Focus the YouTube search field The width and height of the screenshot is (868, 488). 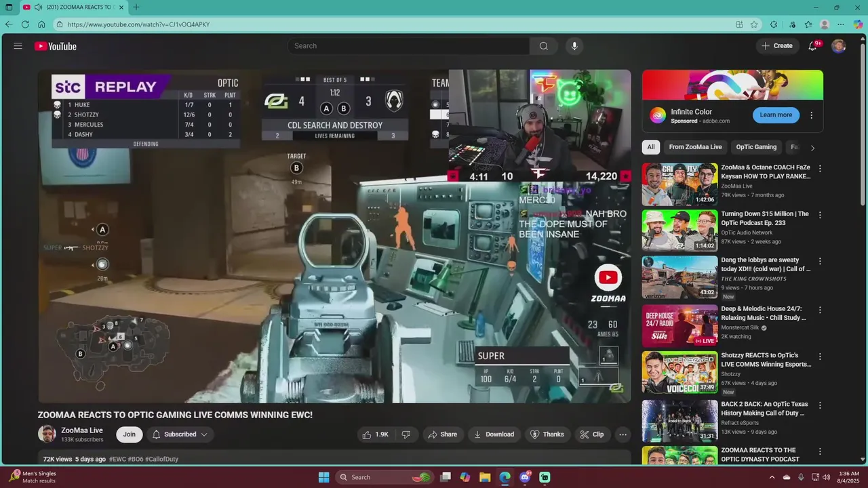409,46
